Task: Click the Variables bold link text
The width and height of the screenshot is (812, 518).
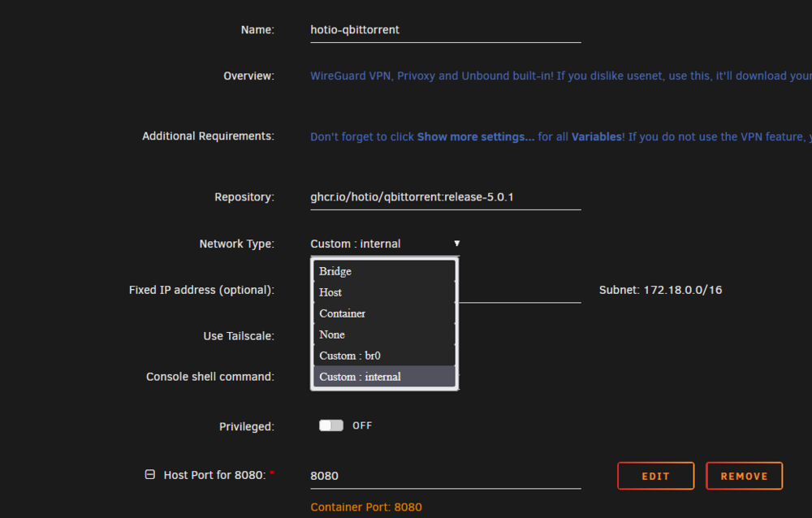Action: (x=598, y=136)
